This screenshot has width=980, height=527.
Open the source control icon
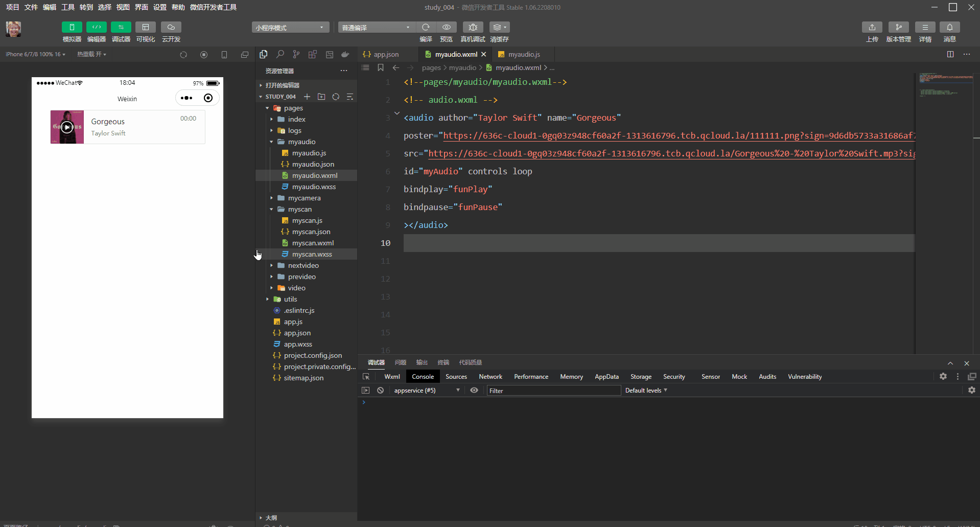pos(296,54)
